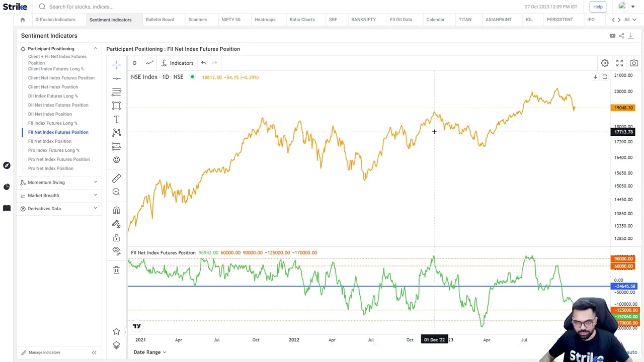Remove drawings with the trash icon
Screen dimensions: 644x362
click(x=116, y=270)
